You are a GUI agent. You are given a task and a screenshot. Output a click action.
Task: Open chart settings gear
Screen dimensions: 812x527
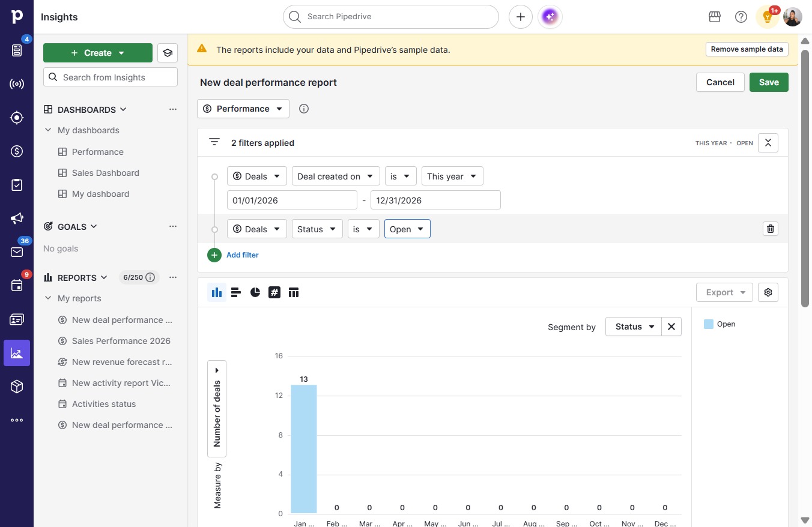(768, 292)
